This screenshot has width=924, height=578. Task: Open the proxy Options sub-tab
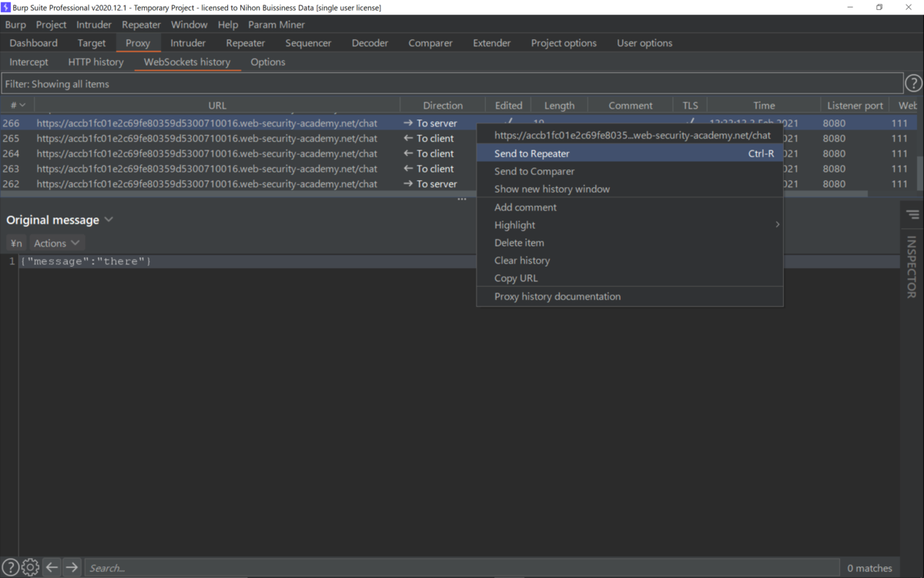268,62
